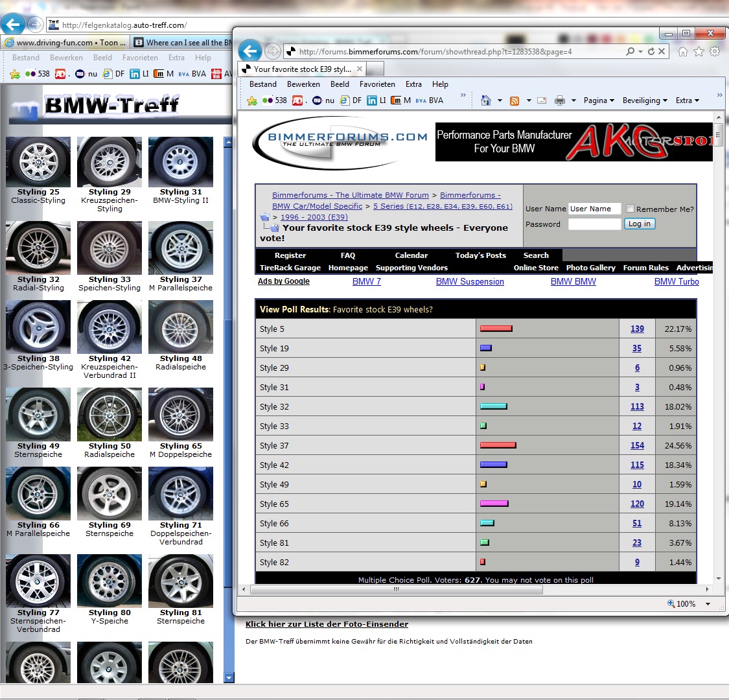Click the User Name input field
The image size is (729, 700).
[594, 209]
